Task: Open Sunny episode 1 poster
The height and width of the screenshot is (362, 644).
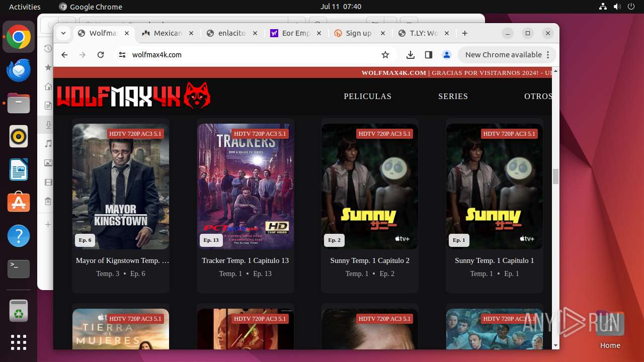Action: coord(495,187)
